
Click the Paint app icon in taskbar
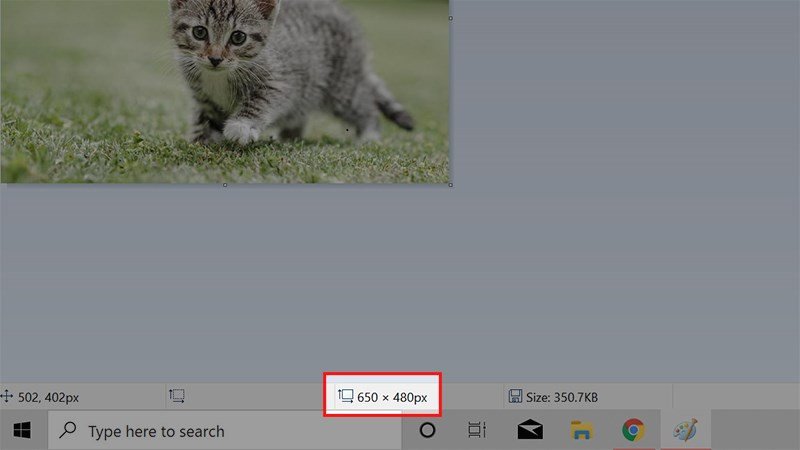click(685, 431)
